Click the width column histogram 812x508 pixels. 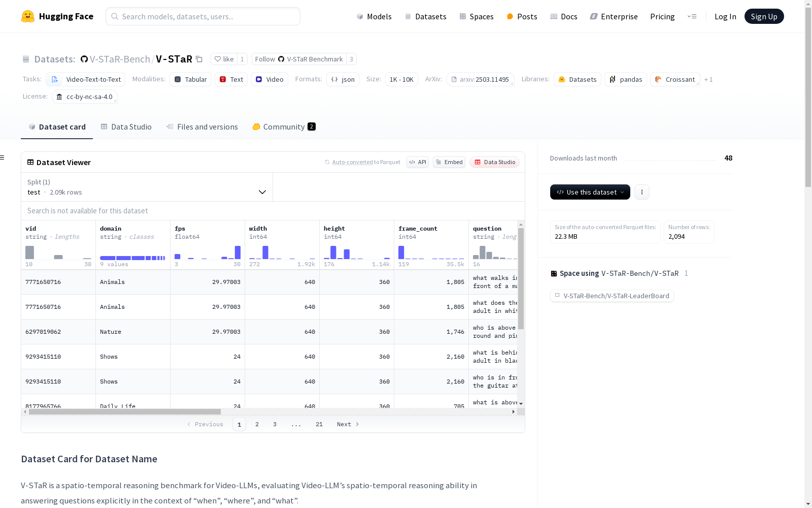pos(282,252)
